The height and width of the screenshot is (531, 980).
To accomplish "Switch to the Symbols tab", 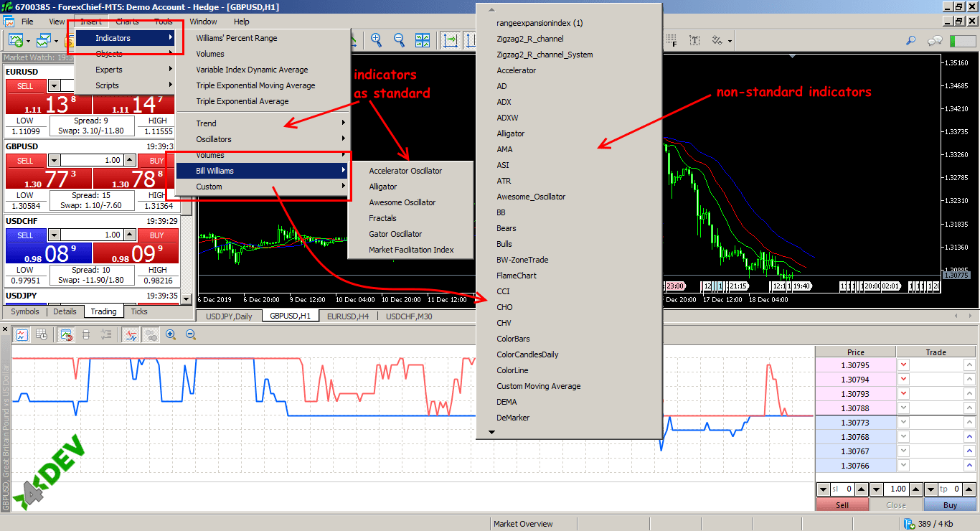I will point(25,311).
